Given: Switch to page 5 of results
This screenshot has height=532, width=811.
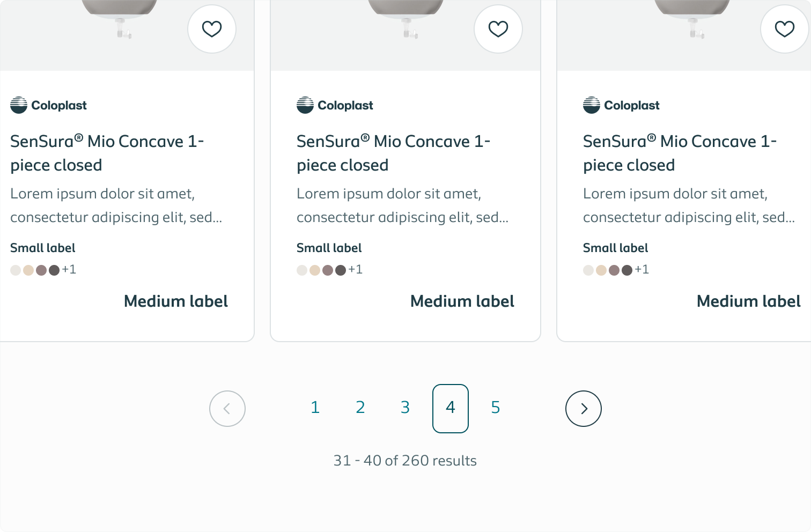Looking at the screenshot, I should [495, 407].
